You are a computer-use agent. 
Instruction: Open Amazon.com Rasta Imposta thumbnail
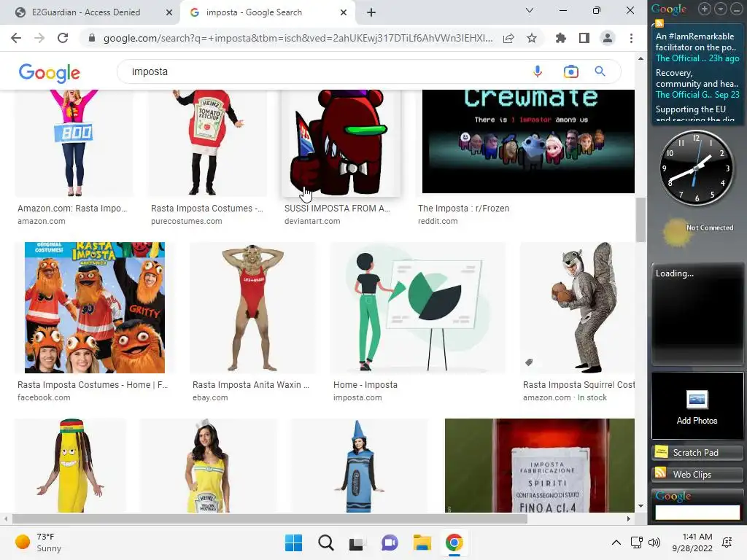coord(74,143)
